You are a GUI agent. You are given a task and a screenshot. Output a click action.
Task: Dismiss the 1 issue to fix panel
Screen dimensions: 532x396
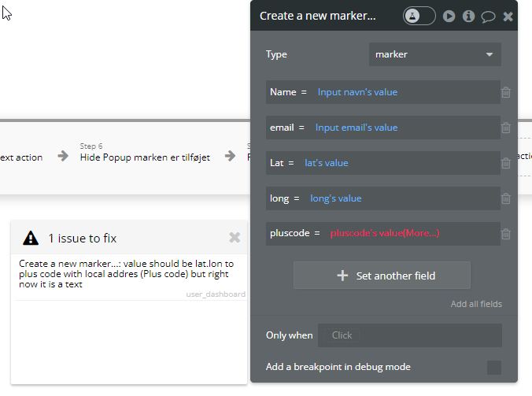click(x=235, y=237)
